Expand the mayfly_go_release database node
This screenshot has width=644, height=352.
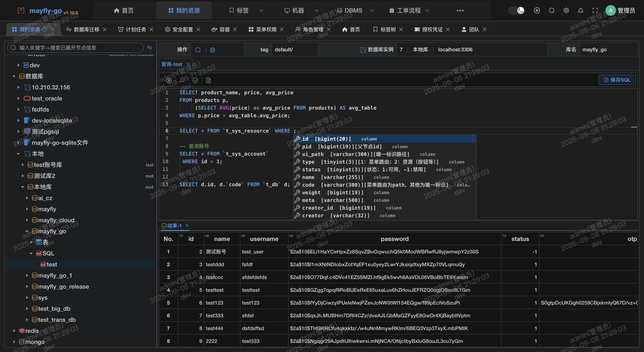27,286
